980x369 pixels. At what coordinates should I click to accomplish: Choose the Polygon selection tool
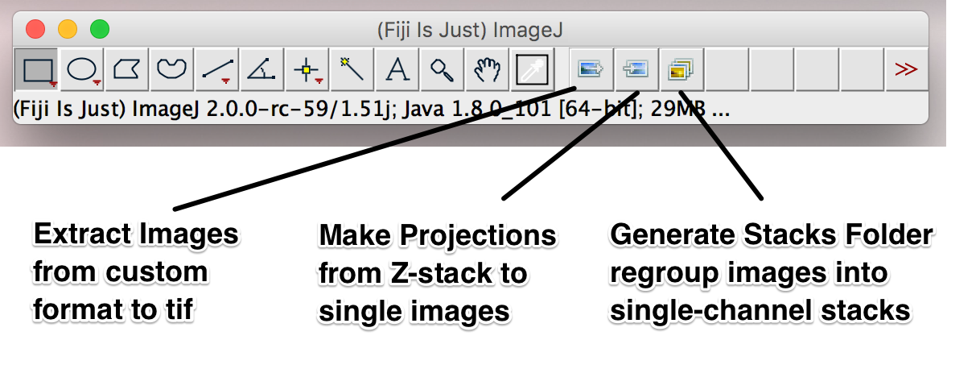click(x=127, y=70)
